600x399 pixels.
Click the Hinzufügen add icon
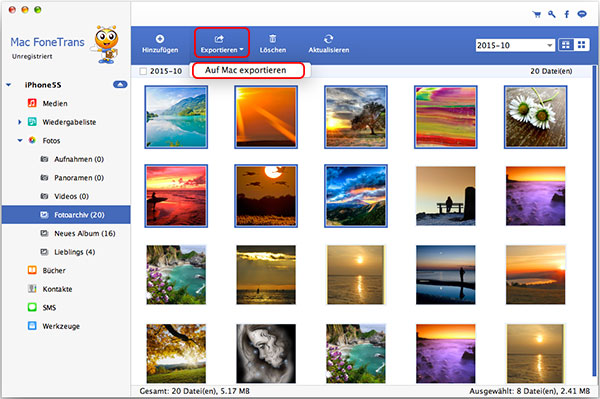(x=160, y=39)
